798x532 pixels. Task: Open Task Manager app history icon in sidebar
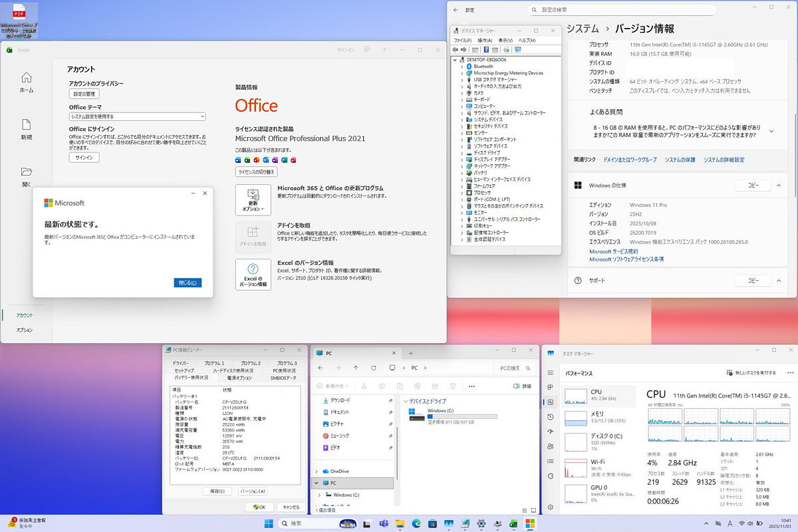pos(550,417)
